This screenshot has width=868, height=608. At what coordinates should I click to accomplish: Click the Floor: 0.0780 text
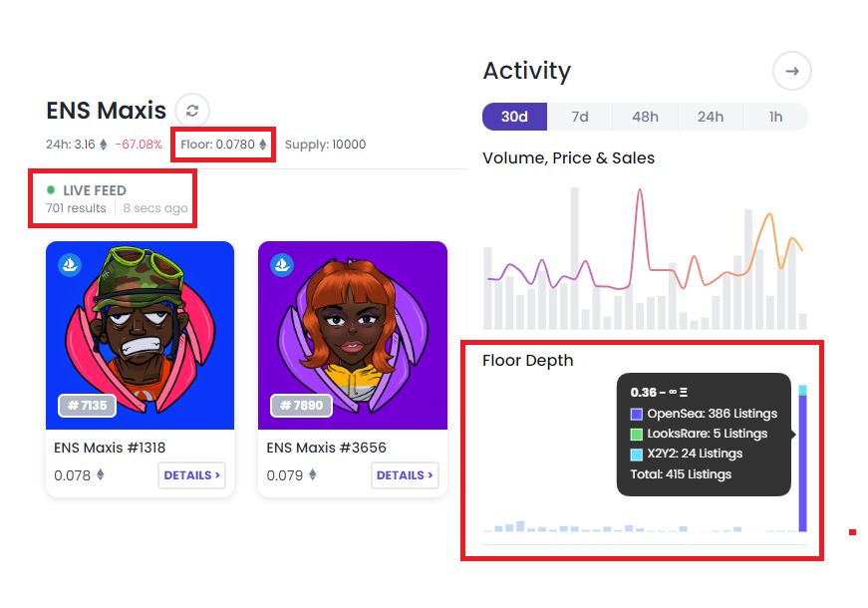(217, 145)
